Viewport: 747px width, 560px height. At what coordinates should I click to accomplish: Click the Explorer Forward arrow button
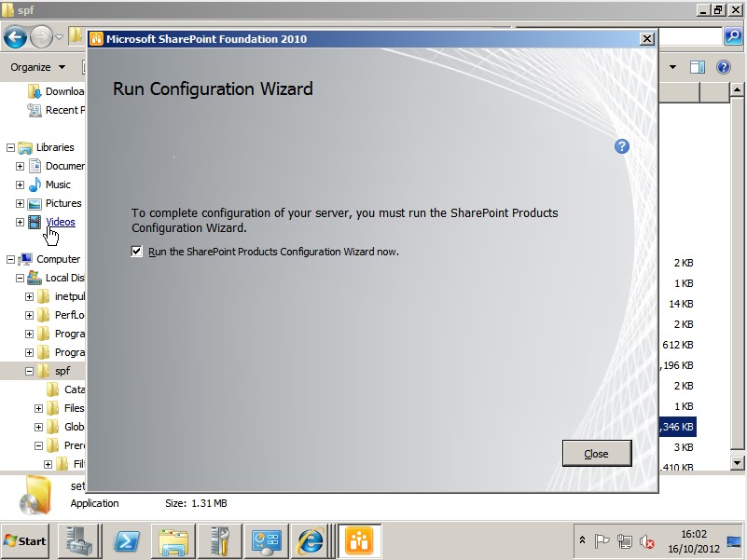click(x=41, y=37)
